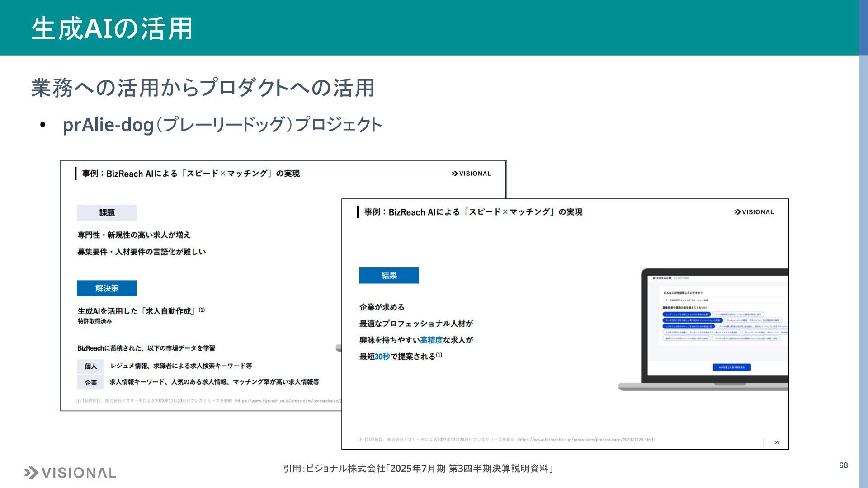Select the prAIie-dog project bullet text
This screenshot has height=488, width=868.
(222, 124)
